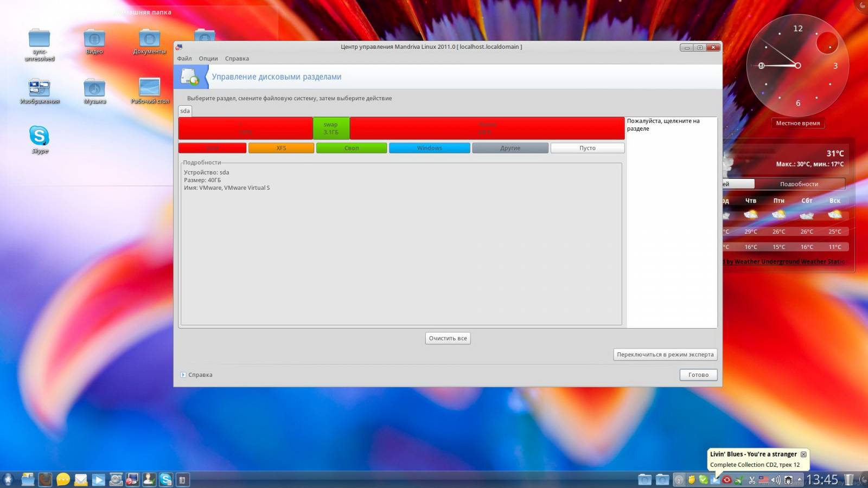This screenshot has height=488, width=868.
Task: Click the Вск forecast column header
Action: [x=835, y=201]
